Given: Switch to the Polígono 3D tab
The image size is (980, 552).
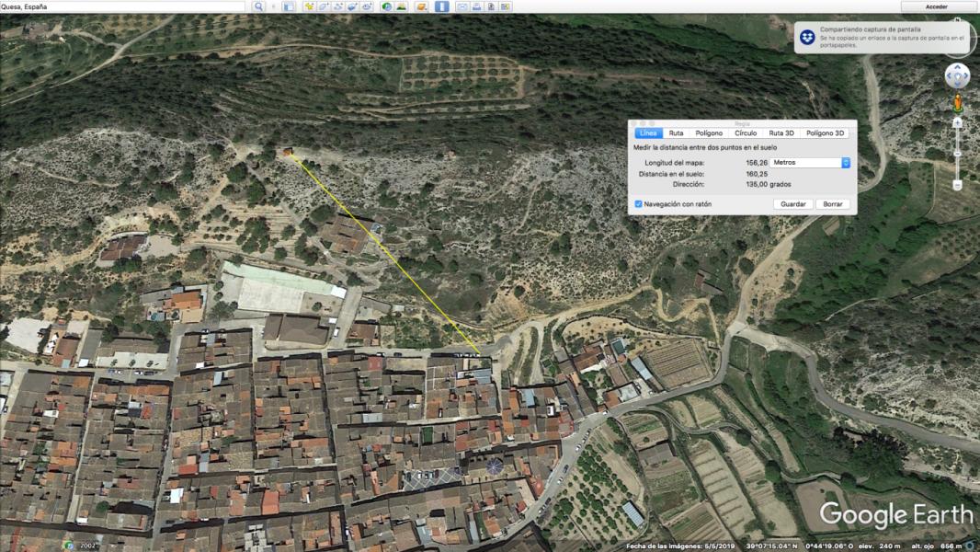Looking at the screenshot, I should 826,133.
